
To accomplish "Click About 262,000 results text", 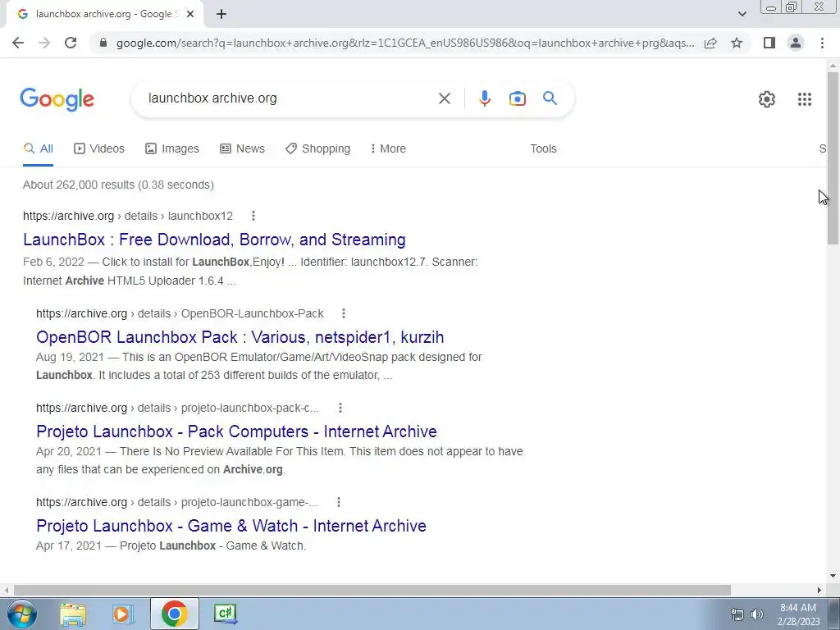I will 118,185.
